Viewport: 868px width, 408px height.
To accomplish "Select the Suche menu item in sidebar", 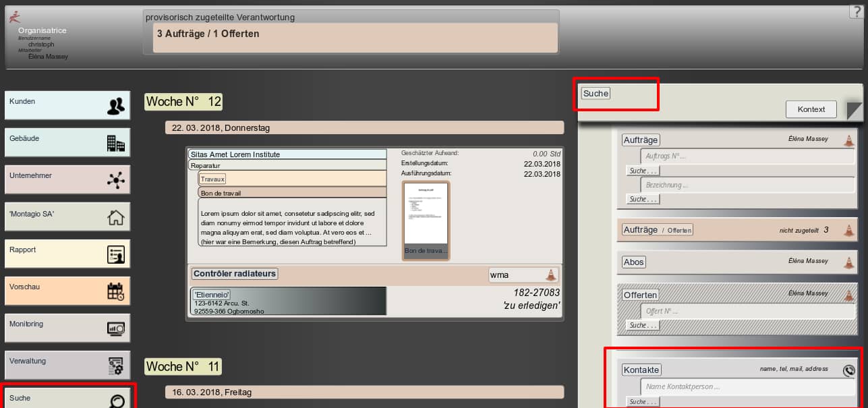I will (x=67, y=398).
